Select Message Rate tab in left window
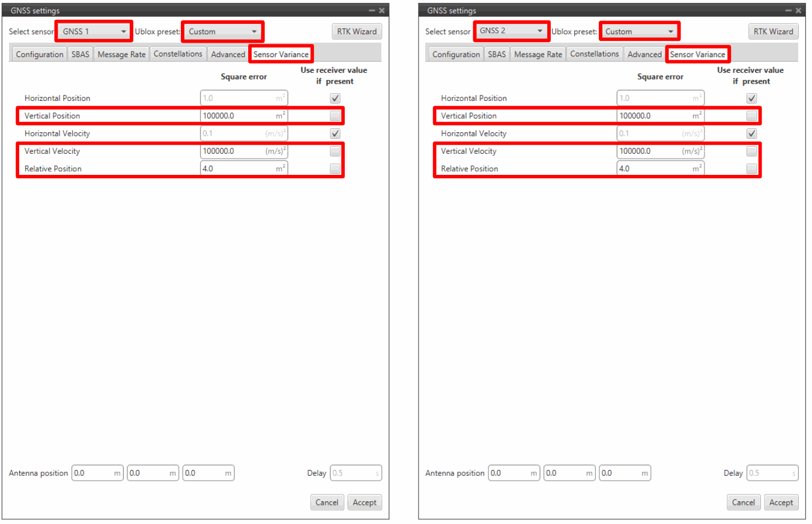The width and height of the screenshot is (812, 524). [x=121, y=54]
